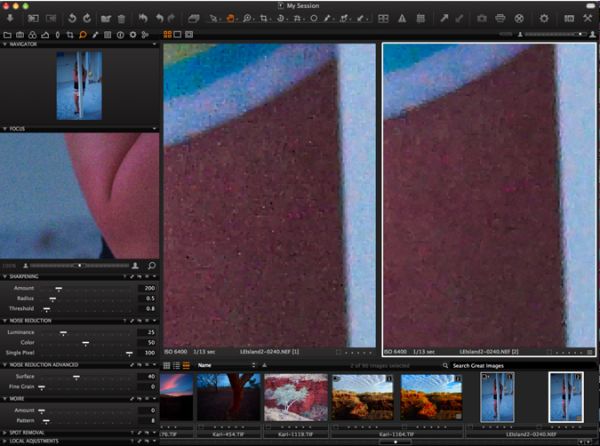Toggle the exposure warning triangle icon
The height and width of the screenshot is (446, 600).
click(x=402, y=18)
